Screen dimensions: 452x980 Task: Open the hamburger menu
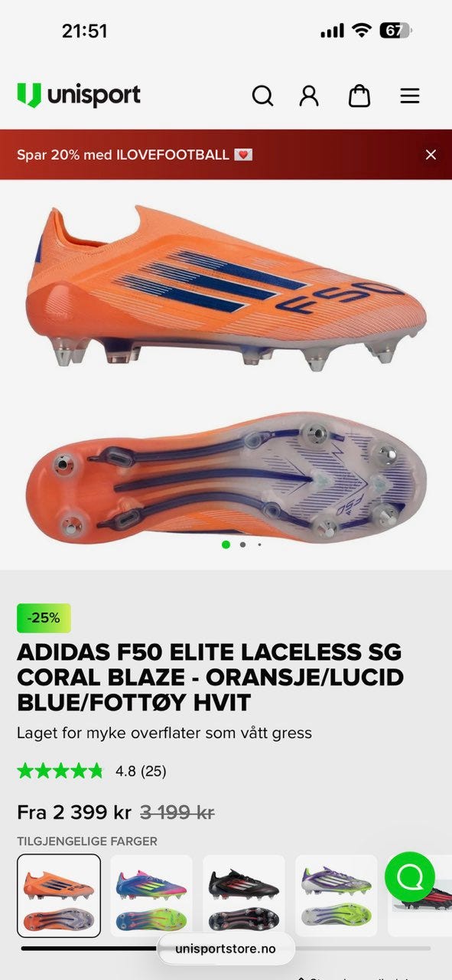[x=410, y=96]
